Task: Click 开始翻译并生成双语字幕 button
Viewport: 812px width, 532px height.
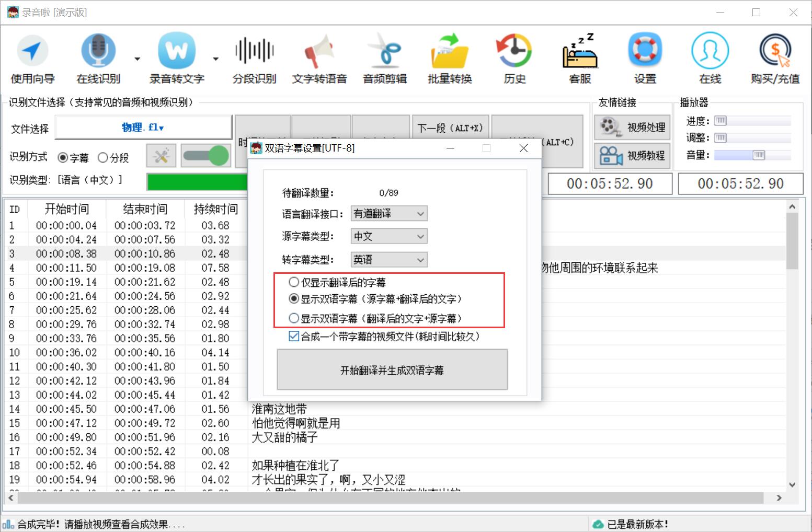Action: [392, 369]
